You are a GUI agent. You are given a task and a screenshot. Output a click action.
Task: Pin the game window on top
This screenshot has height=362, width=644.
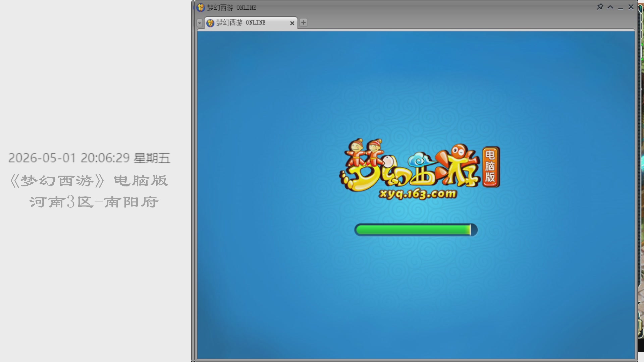tap(600, 7)
